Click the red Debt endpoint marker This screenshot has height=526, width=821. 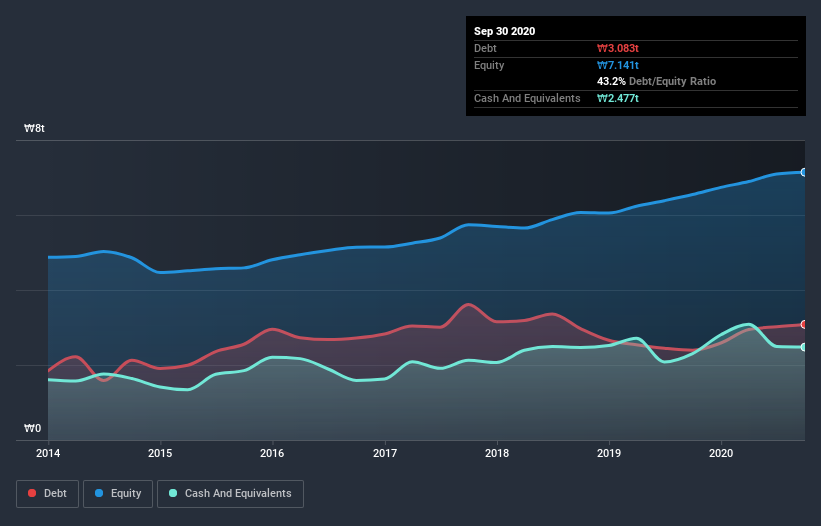tap(804, 324)
